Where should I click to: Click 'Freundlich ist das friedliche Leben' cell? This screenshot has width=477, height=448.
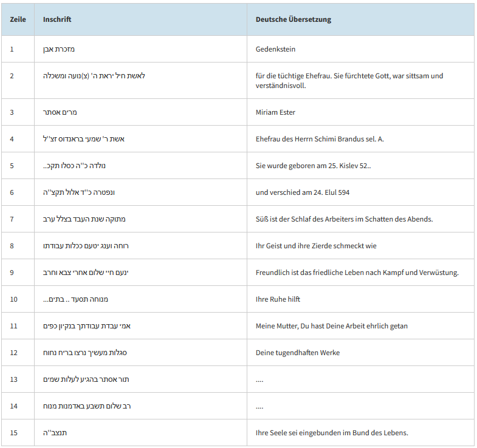(x=357, y=273)
